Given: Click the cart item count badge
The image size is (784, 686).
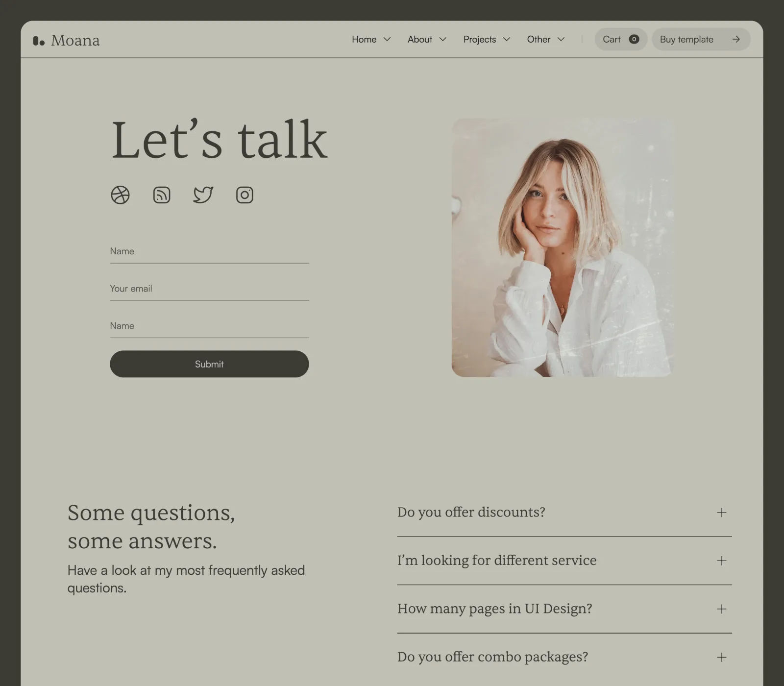Looking at the screenshot, I should point(634,39).
